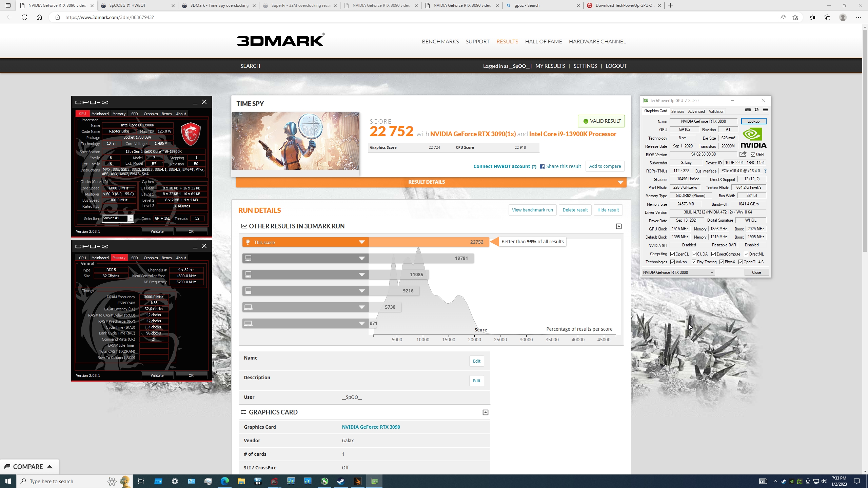The width and height of the screenshot is (868, 488).
Task: Open the Mainboard tab in top CPU-Z window
Action: (x=100, y=114)
